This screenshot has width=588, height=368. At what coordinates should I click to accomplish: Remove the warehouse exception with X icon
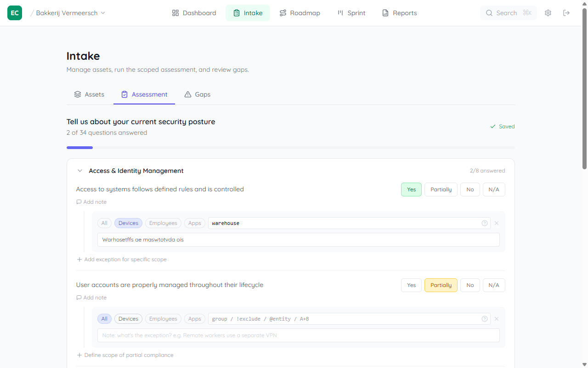(x=496, y=223)
